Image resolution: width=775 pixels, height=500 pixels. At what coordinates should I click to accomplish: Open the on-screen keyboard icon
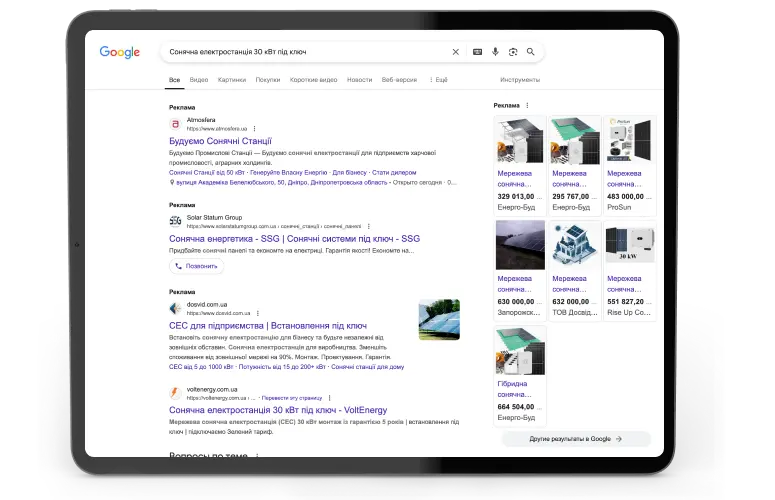tap(477, 52)
